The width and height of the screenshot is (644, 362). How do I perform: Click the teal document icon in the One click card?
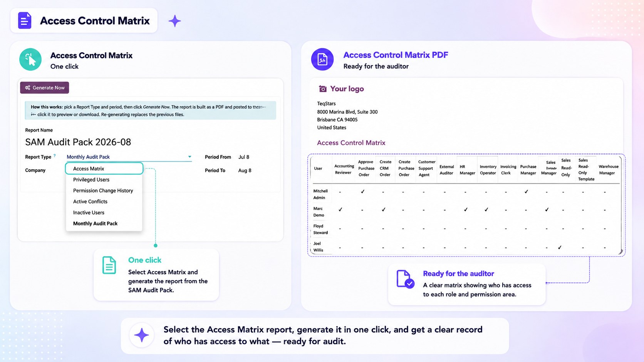pyautogui.click(x=109, y=265)
